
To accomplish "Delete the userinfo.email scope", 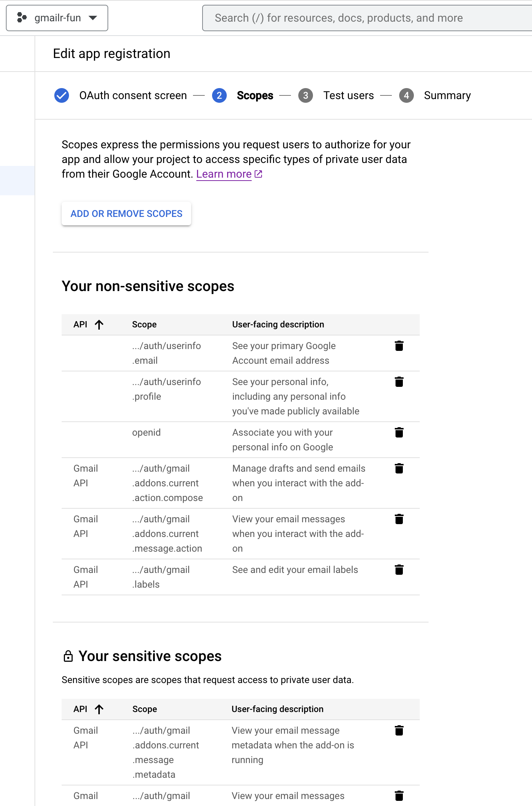I will click(399, 345).
